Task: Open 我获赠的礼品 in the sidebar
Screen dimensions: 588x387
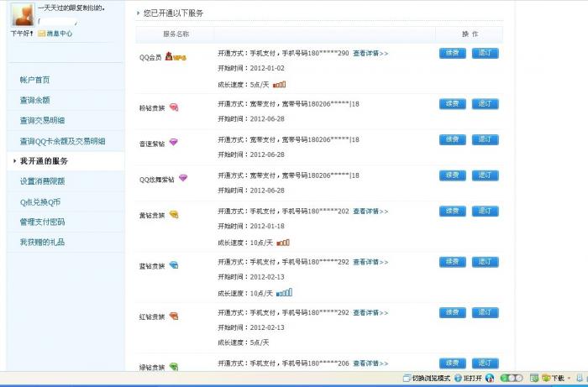Action: [x=42, y=242]
